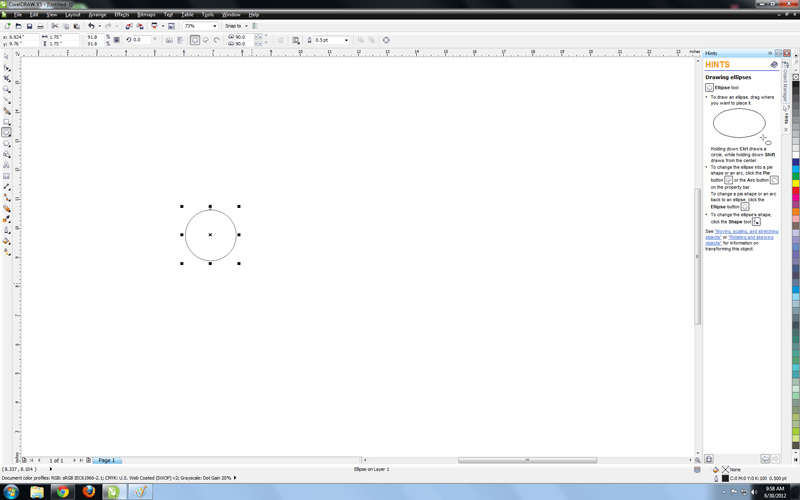Select the Fill tool in the toolbox

(6, 241)
